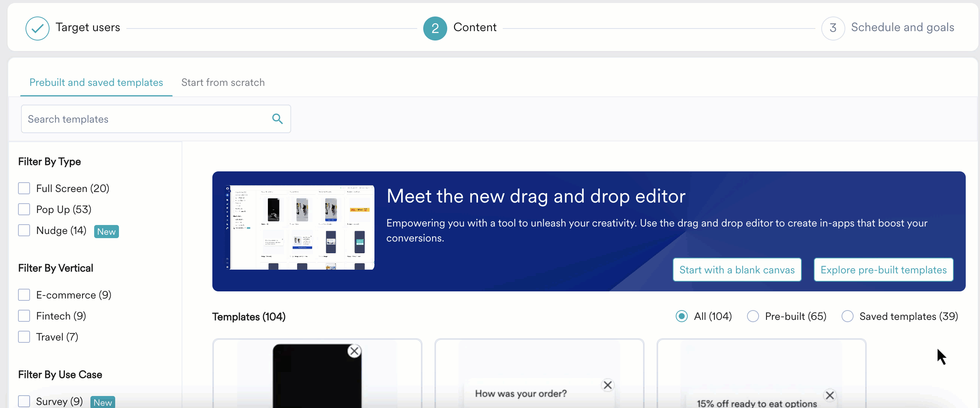Check the Pop Up filter checkbox
980x408 pixels.
pos(24,209)
